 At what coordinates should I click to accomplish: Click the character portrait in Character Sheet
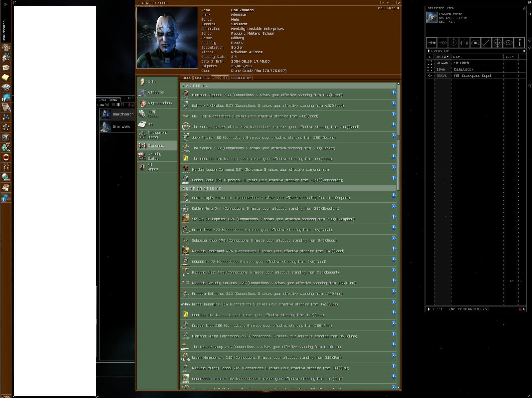click(167, 38)
